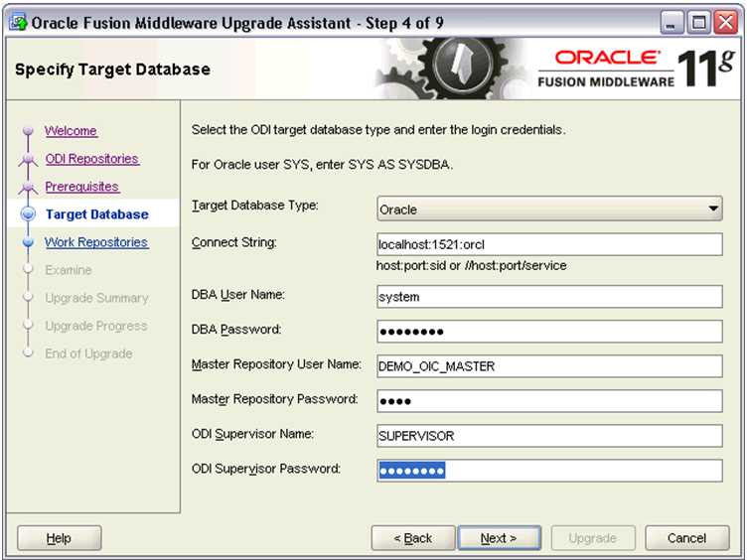Image resolution: width=747 pixels, height=560 pixels.
Task: Click the End of Upgrade step bullet icon
Action: 28,352
